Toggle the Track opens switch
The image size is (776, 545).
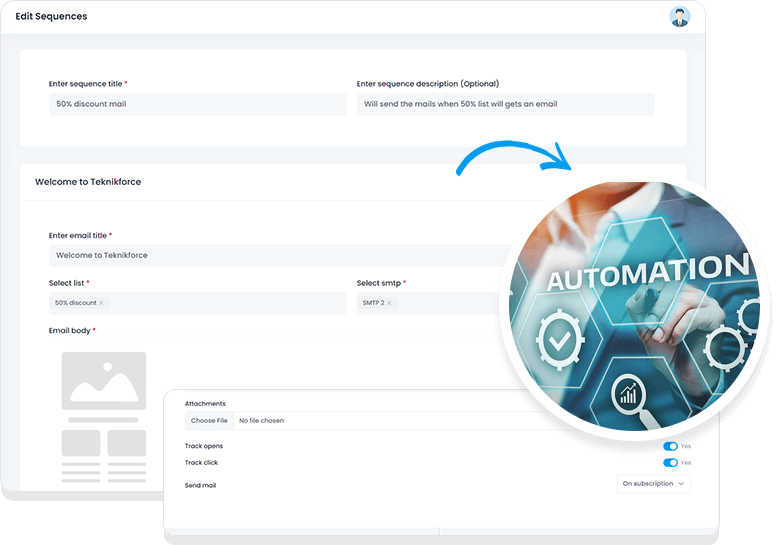point(670,446)
